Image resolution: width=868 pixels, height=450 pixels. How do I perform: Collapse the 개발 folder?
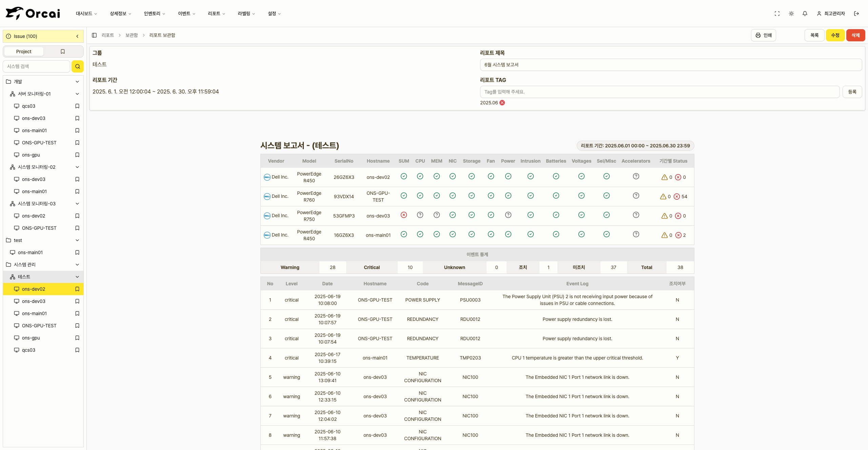tap(77, 82)
